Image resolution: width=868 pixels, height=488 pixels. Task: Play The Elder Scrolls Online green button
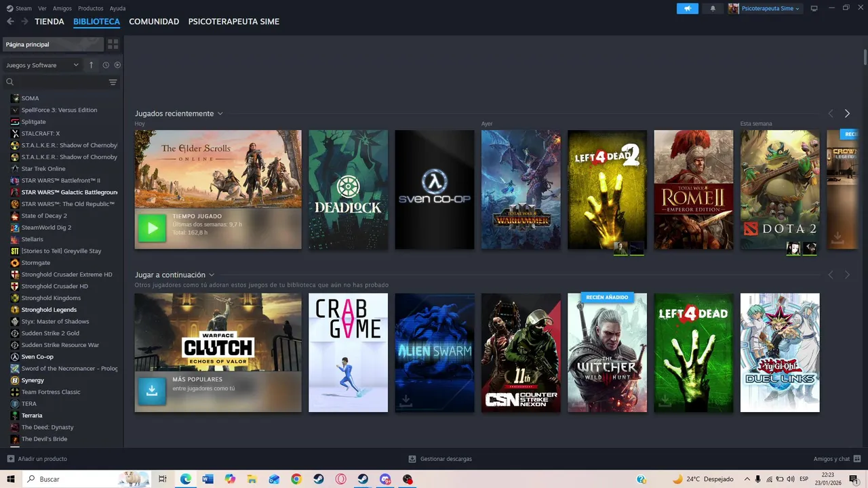pyautogui.click(x=152, y=228)
